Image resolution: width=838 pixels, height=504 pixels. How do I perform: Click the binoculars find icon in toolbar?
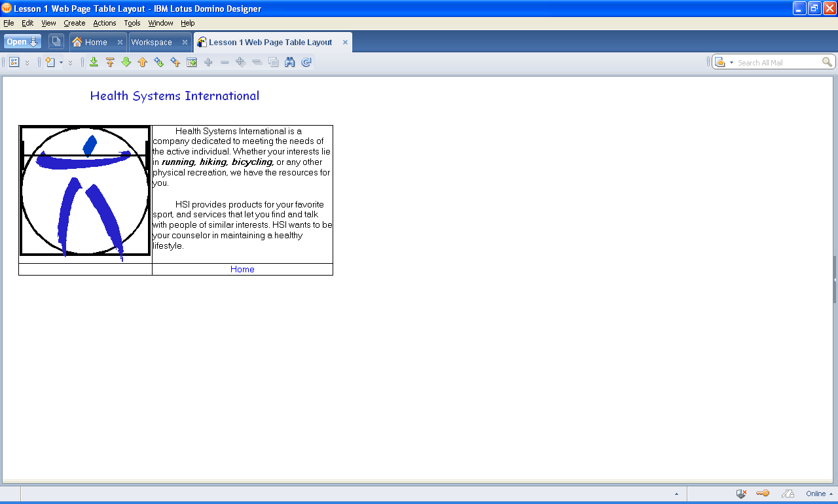click(289, 62)
